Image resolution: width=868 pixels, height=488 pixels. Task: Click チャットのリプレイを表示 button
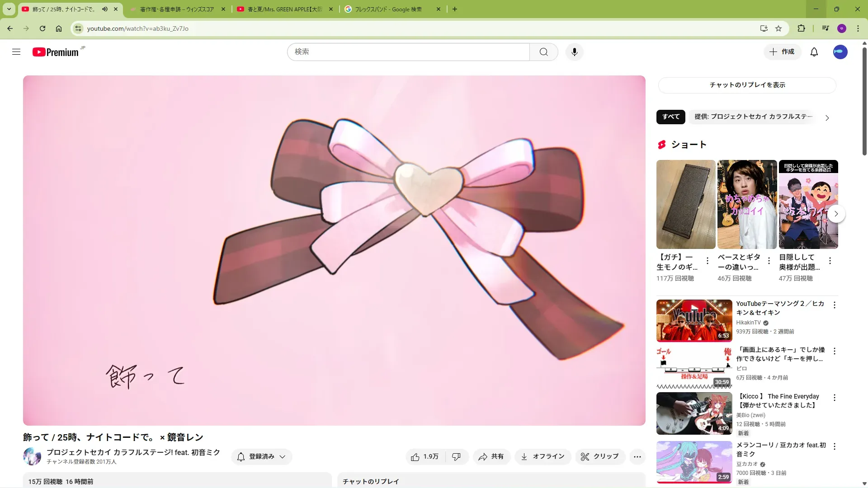[747, 85]
